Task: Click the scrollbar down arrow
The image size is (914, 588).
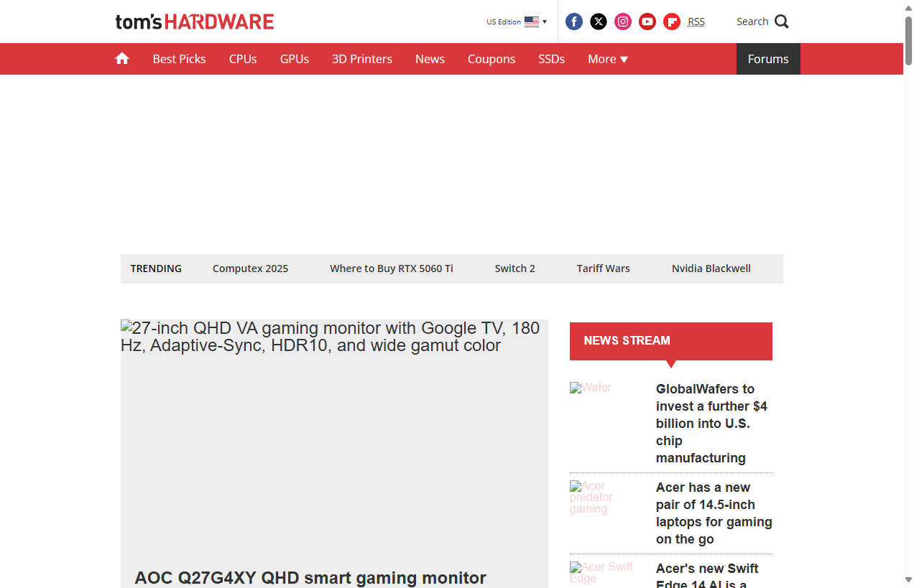Action: [x=908, y=579]
